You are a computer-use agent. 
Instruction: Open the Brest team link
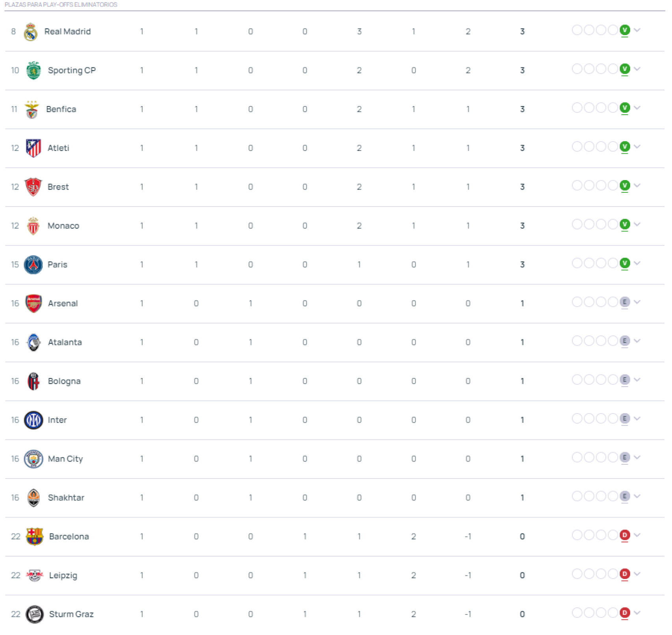(x=58, y=187)
